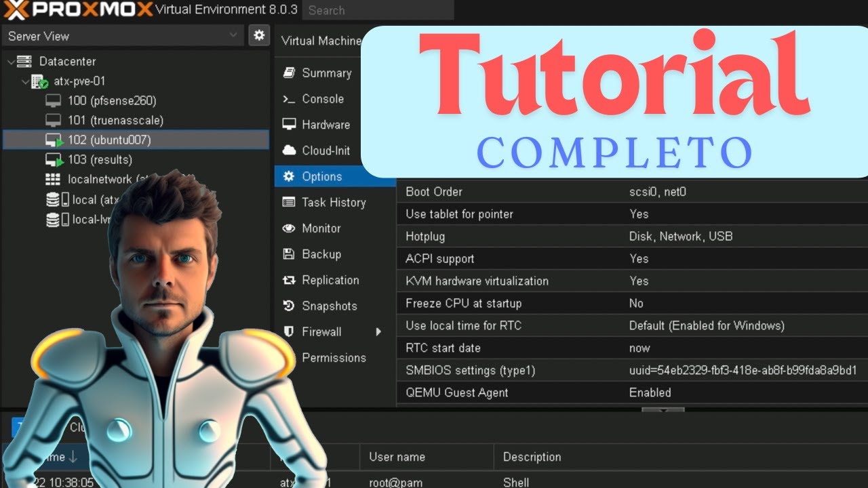
Task: Focus the Search field in header
Action: [378, 10]
